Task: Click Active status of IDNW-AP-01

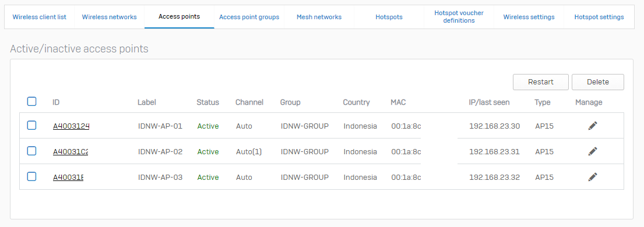Action: pyautogui.click(x=208, y=126)
